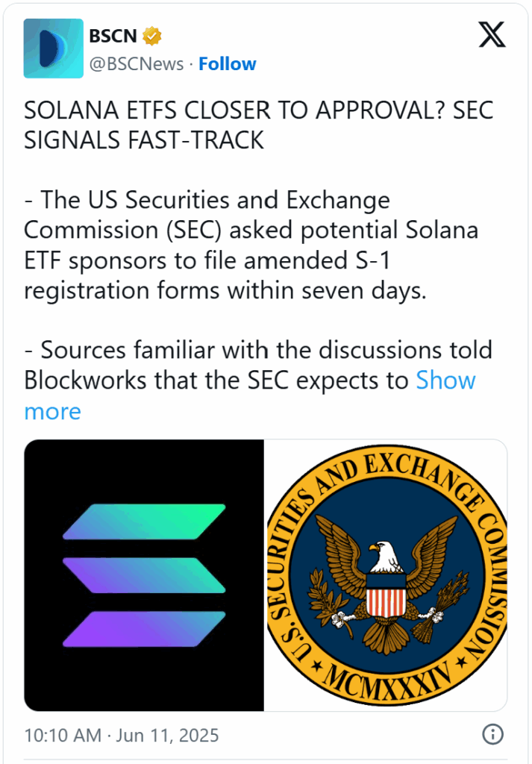The width and height of the screenshot is (532, 764).
Task: Click the top teal bar of Solana logo
Action: (x=144, y=522)
